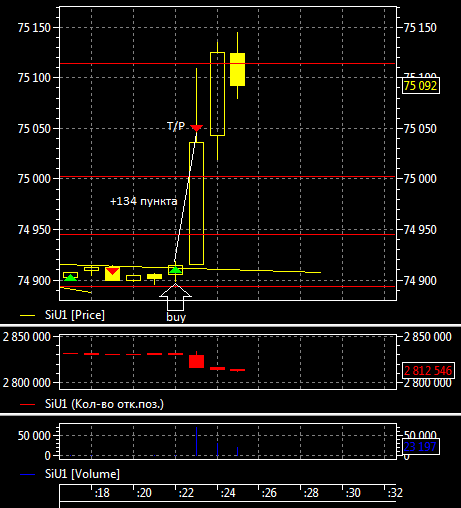Click the red sell marker next to T/P
Viewport: 461px width, 508px height.
196,128
